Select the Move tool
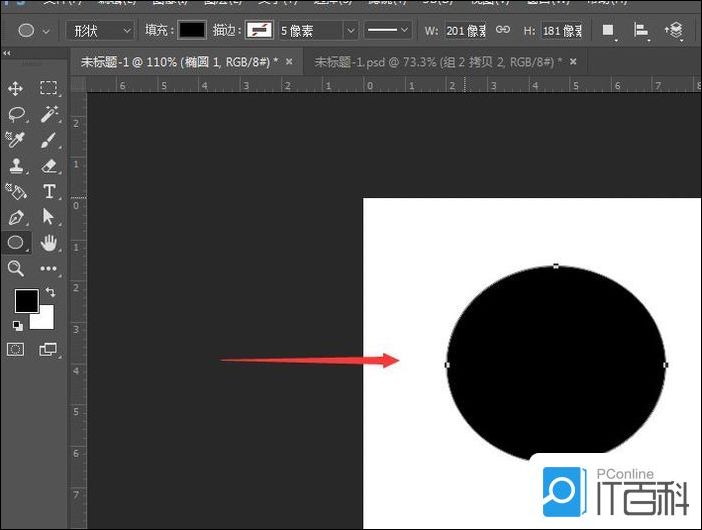The image size is (702, 530). pyautogui.click(x=16, y=89)
